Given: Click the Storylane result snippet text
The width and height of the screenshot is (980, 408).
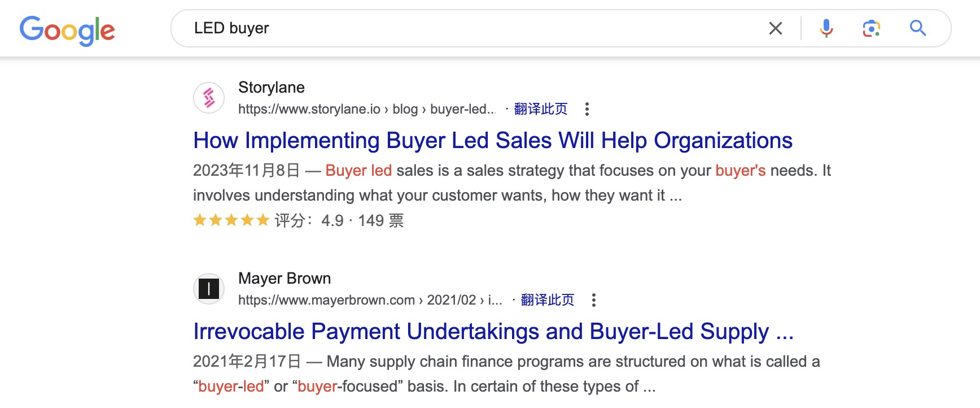Looking at the screenshot, I should 512,183.
